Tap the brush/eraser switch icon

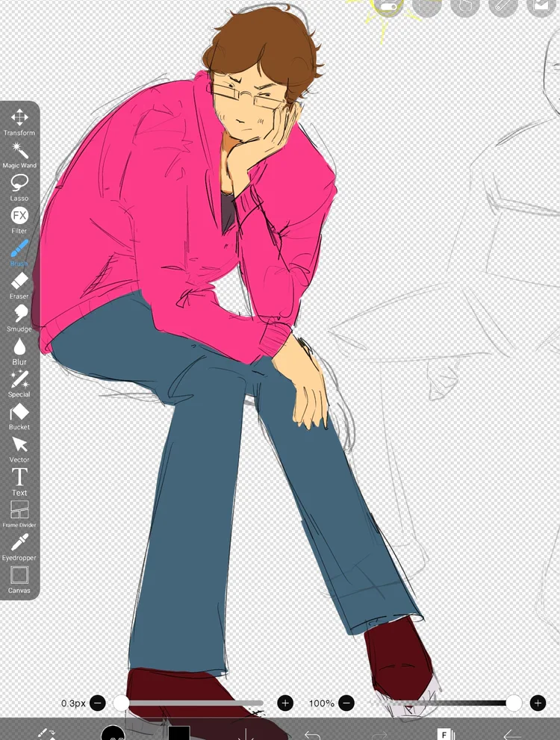[x=47, y=733]
